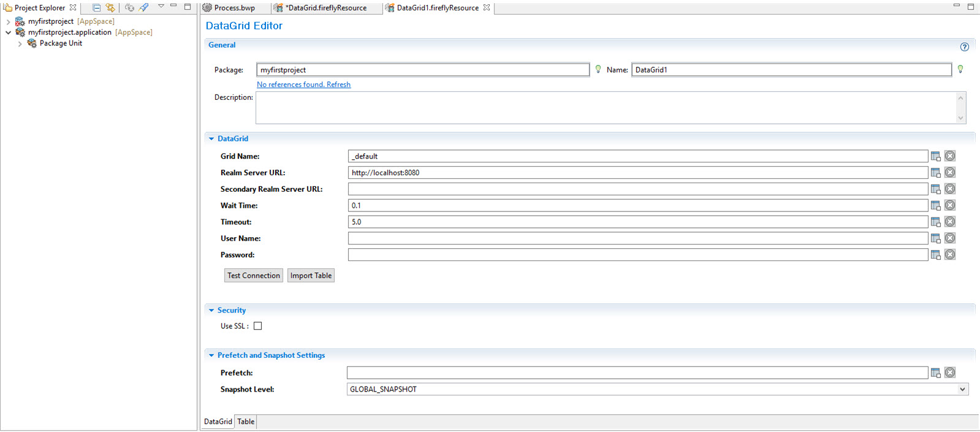Switch to the Table tab at bottom
The image size is (980, 432).
point(246,422)
